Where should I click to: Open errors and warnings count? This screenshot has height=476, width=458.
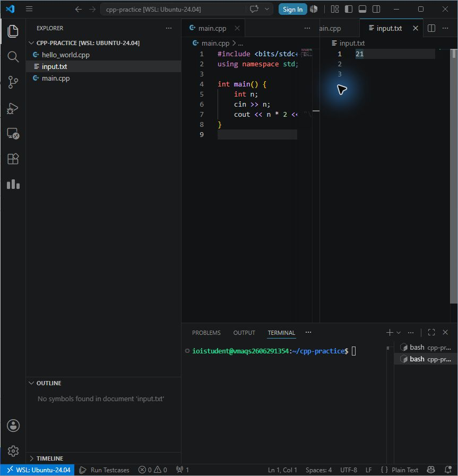pos(153,470)
